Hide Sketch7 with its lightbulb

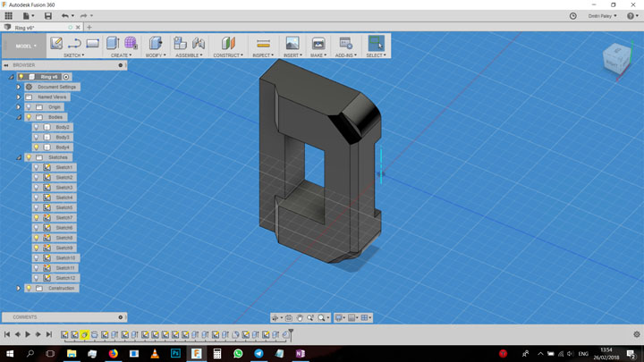[37, 217]
